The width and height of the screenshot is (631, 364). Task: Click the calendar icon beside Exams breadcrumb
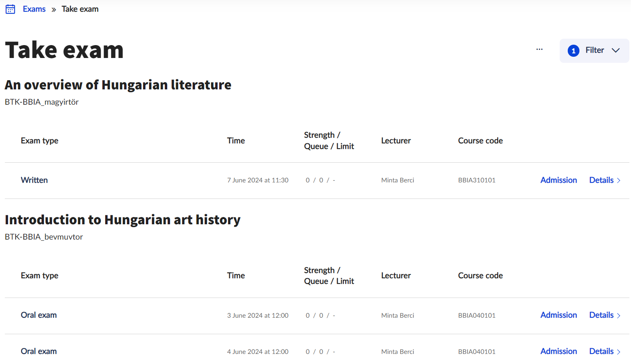(x=10, y=9)
